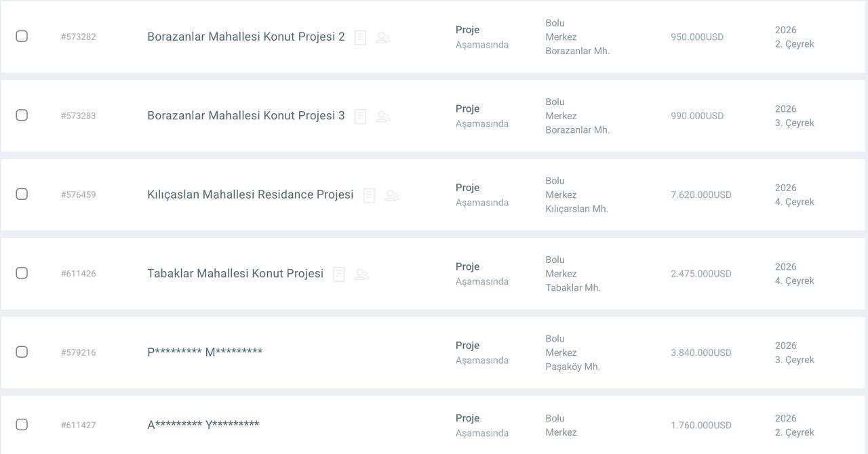The image size is (868, 454).
Task: Enable the checkbox for project #611427
Action: (22, 424)
